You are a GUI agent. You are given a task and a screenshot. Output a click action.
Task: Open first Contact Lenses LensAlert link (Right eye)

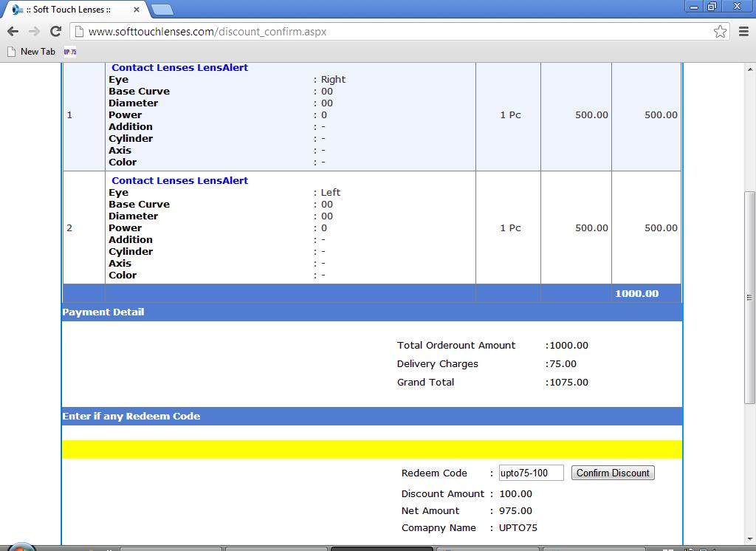click(179, 68)
